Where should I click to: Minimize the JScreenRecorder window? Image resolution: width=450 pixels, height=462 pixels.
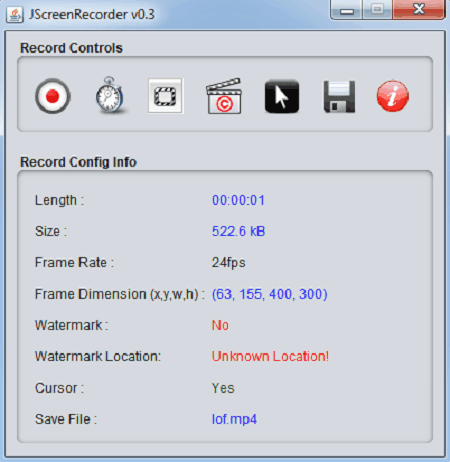[347, 10]
